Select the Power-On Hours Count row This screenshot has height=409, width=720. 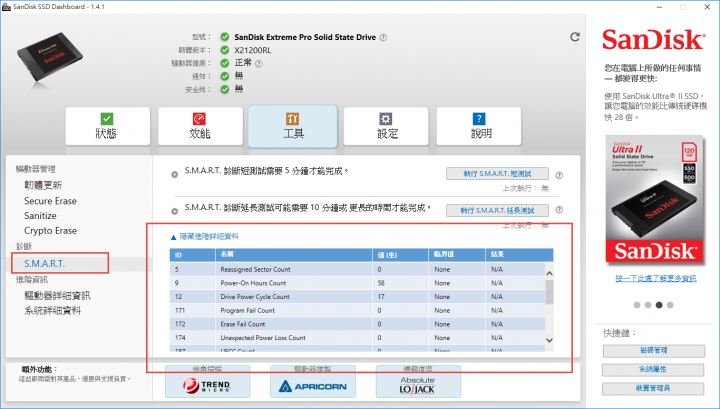click(x=357, y=283)
